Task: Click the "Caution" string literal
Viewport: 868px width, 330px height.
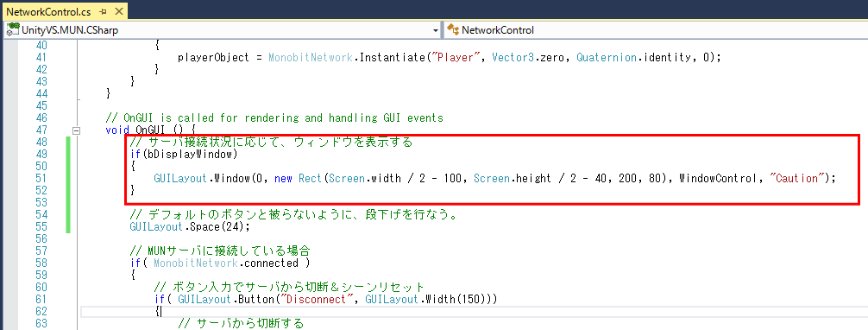Action: pyautogui.click(x=797, y=179)
